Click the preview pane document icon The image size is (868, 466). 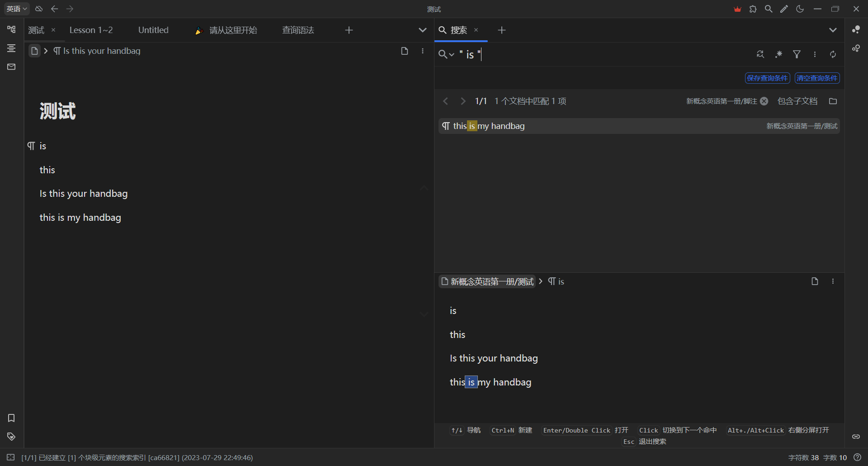click(815, 281)
